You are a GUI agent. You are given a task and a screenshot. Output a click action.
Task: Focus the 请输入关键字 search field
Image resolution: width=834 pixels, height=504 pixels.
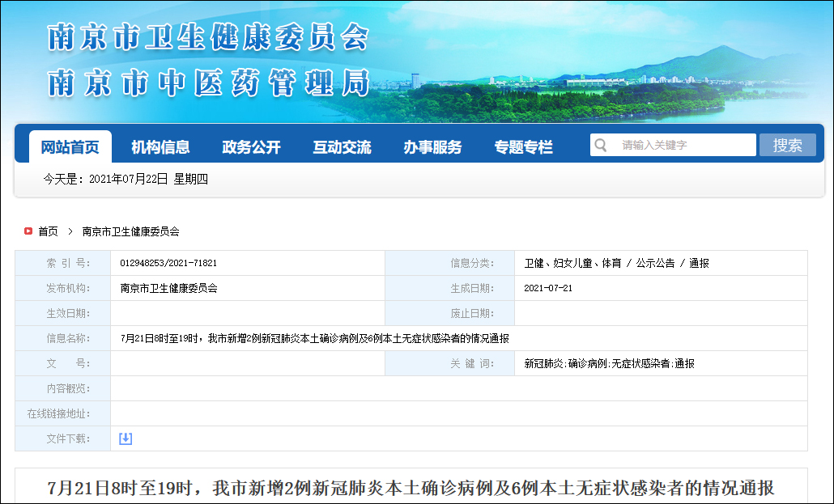673,145
